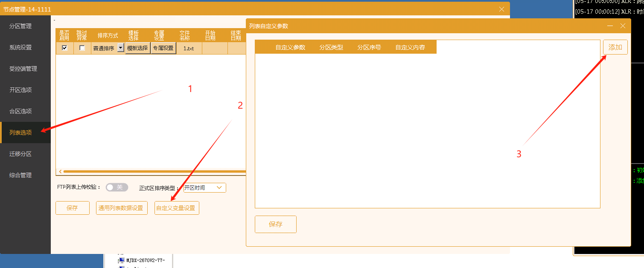This screenshot has height=268, width=644.
Task: Click the 添加 button in the parameters dialog
Action: [615, 47]
